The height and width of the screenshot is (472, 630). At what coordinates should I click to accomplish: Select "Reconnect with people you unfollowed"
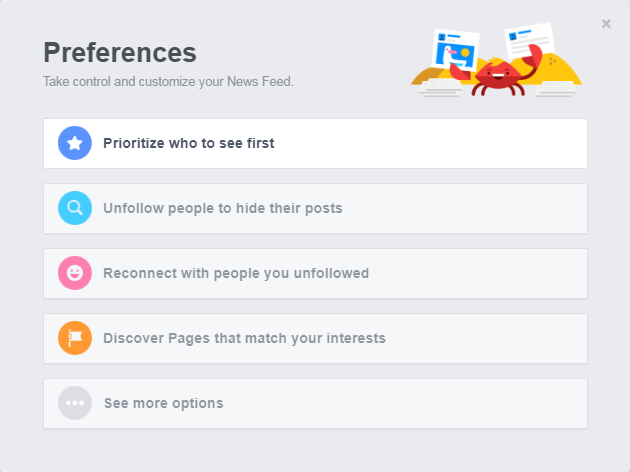coord(236,273)
